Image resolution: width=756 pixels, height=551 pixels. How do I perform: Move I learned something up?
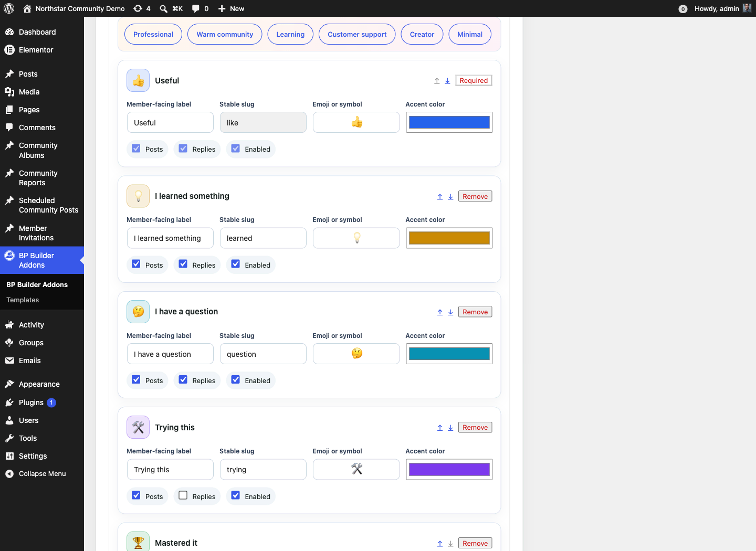(440, 197)
